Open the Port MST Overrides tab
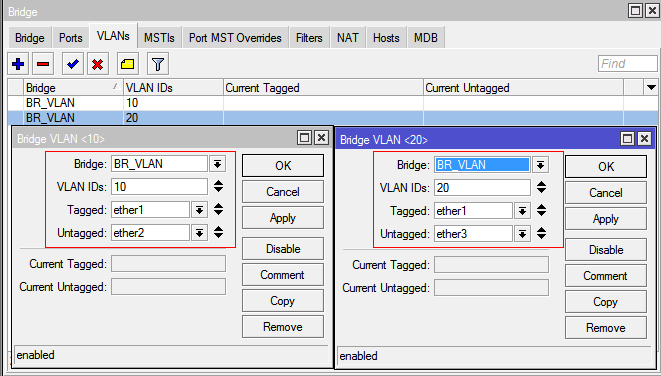The image size is (661, 376). point(235,38)
